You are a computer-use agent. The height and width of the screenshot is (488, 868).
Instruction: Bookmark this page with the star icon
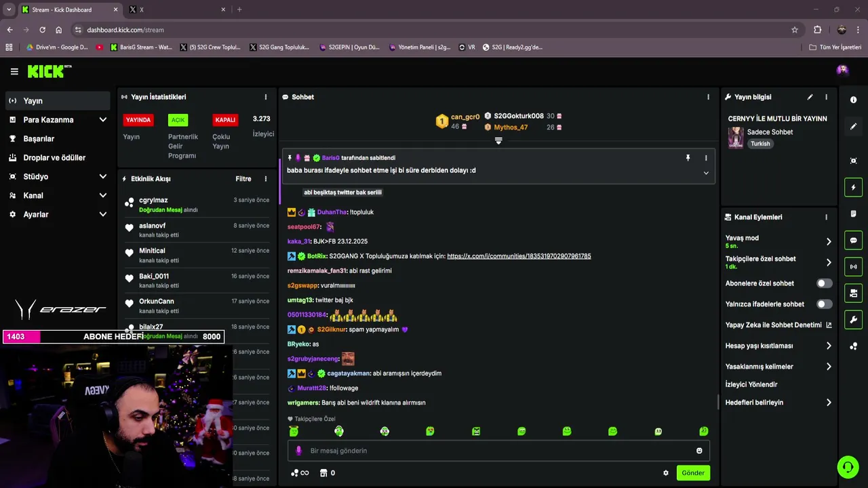(795, 30)
